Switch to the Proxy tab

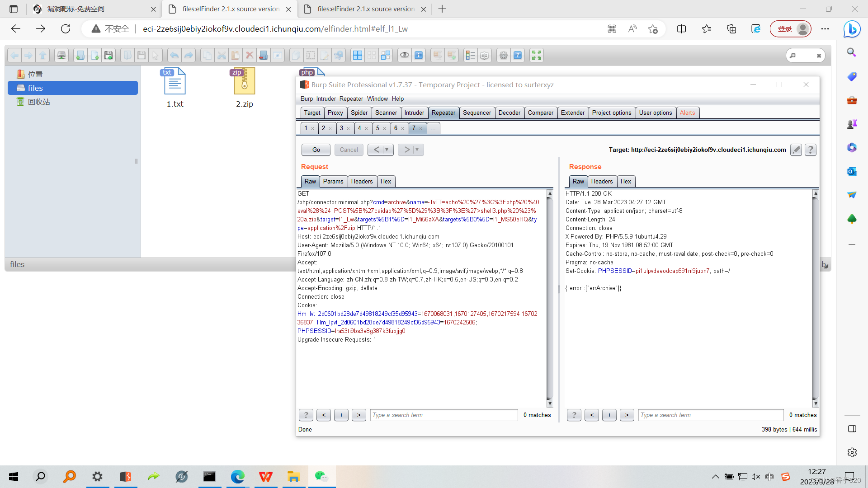click(335, 113)
